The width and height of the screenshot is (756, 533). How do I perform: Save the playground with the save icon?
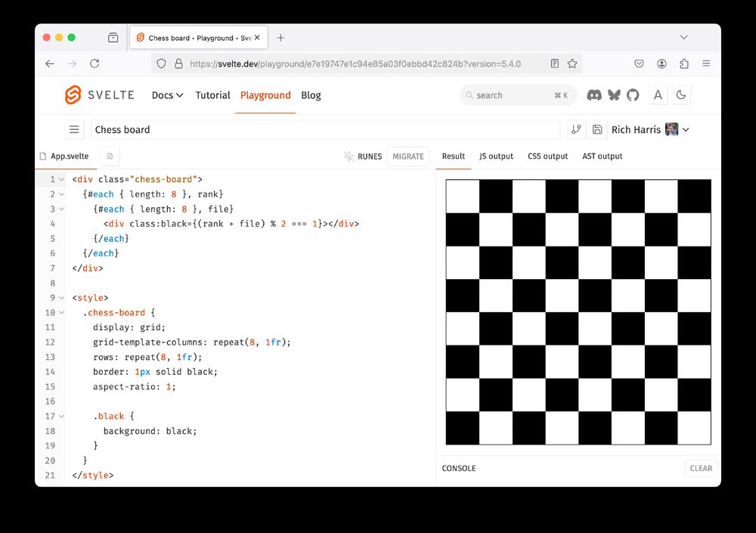pyautogui.click(x=597, y=129)
